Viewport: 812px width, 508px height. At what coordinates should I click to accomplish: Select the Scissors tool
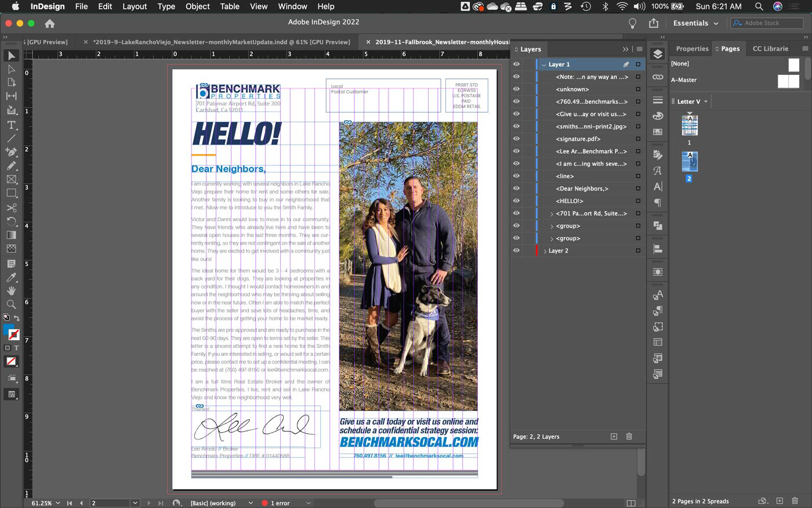(x=12, y=208)
